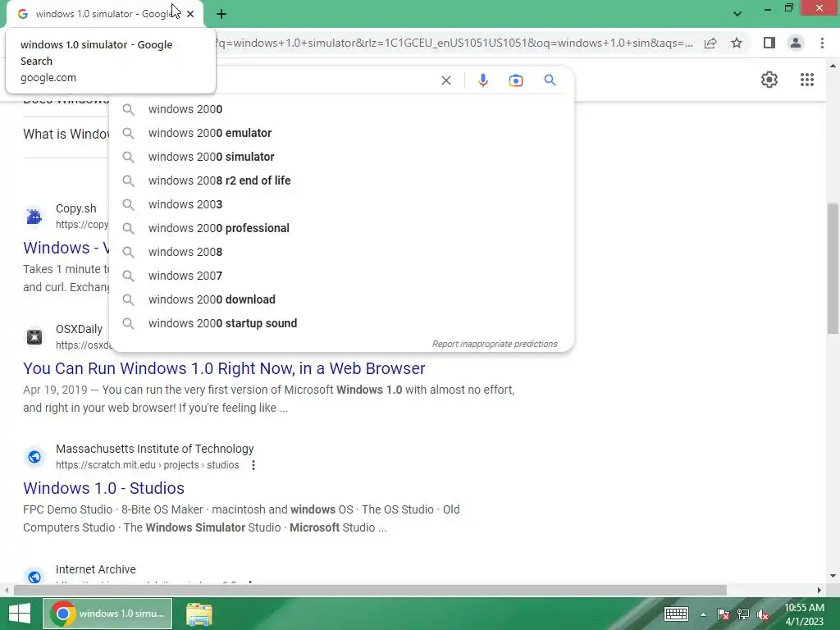The width and height of the screenshot is (840, 630).
Task: Click the horizontal scrollbar thumb
Action: [x=370, y=591]
